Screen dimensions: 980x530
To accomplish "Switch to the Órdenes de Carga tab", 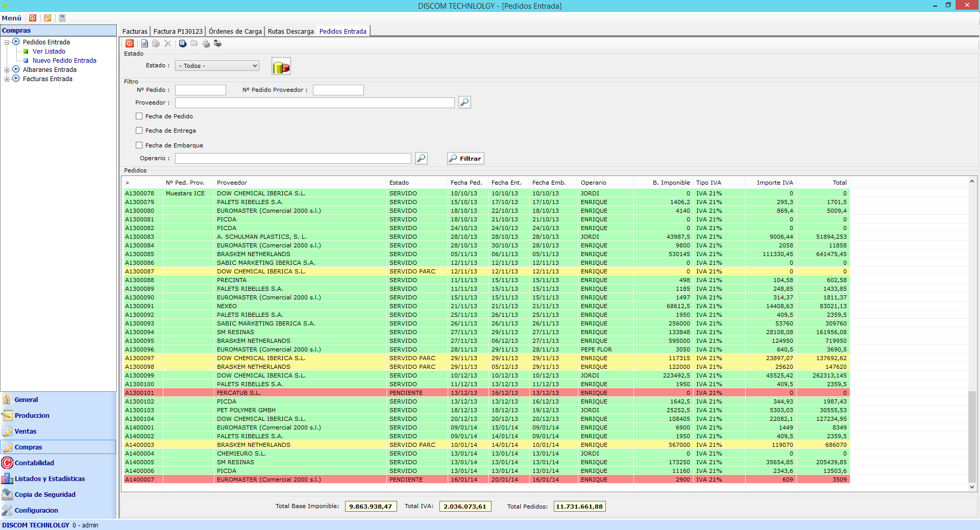I will tap(235, 31).
